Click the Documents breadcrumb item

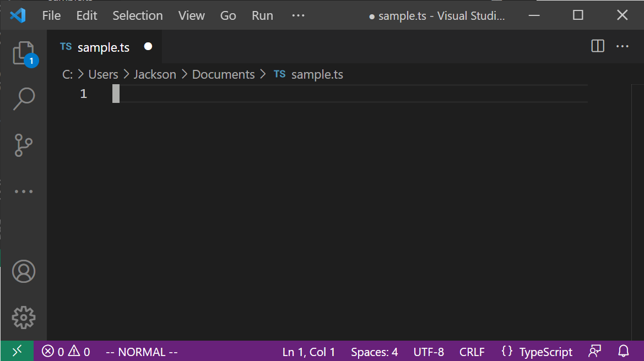pos(223,74)
